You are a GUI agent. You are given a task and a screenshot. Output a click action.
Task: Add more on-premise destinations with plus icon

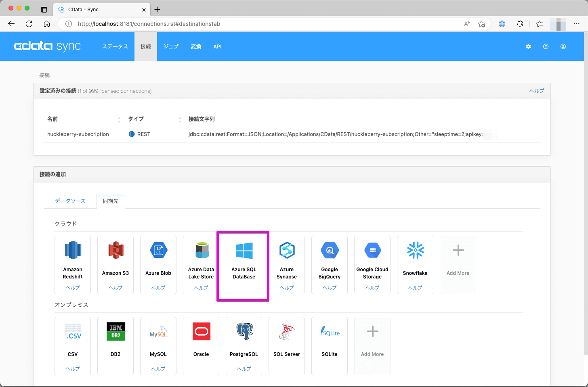(x=372, y=331)
